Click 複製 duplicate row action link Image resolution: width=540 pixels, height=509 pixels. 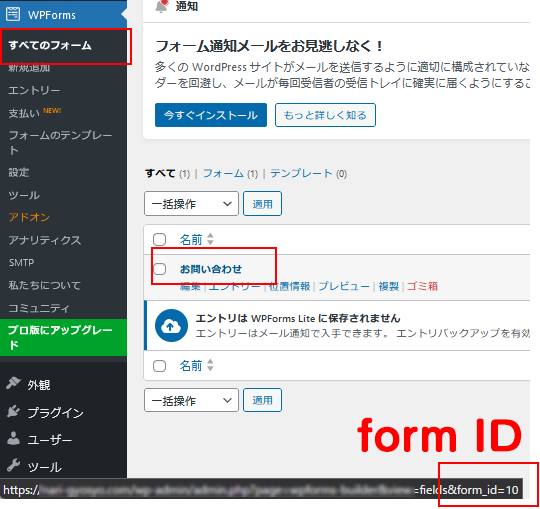tap(388, 286)
